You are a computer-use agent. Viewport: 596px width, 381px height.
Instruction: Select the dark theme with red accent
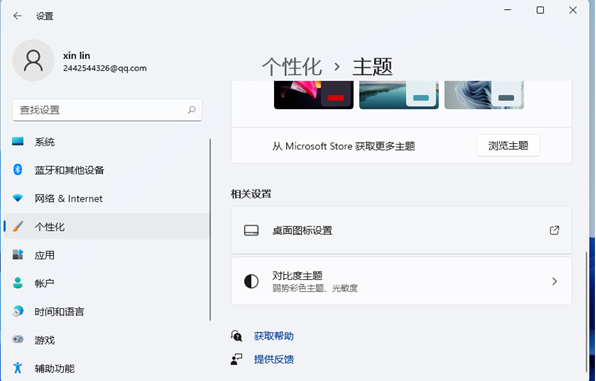[x=314, y=95]
